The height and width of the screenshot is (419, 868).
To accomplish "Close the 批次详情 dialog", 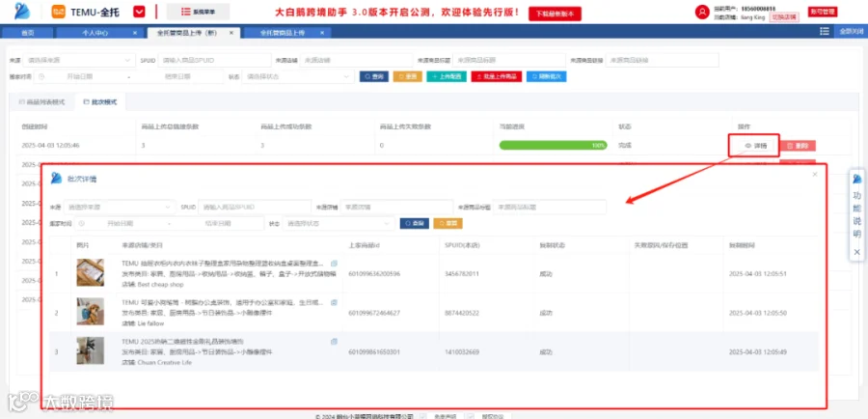I will (814, 174).
